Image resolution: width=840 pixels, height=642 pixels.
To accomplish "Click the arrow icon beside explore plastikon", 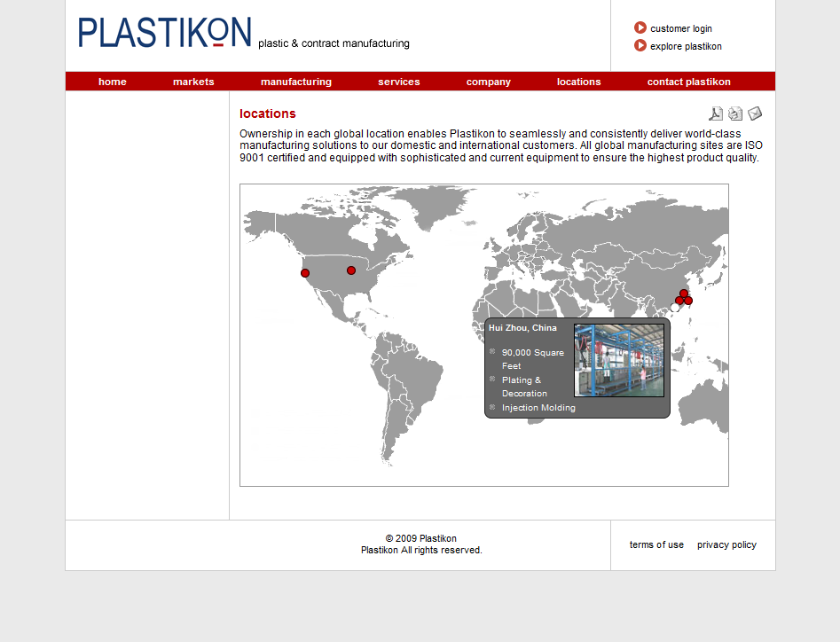I will [640, 45].
